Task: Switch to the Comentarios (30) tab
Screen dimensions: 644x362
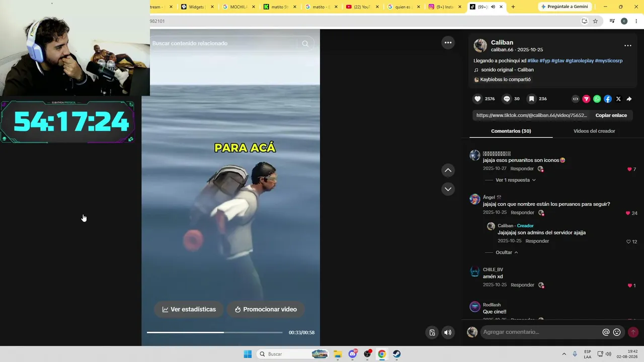Action: pyautogui.click(x=511, y=131)
